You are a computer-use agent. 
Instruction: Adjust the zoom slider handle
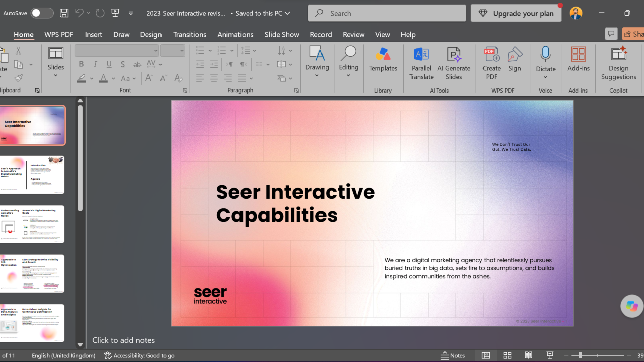[580, 355]
